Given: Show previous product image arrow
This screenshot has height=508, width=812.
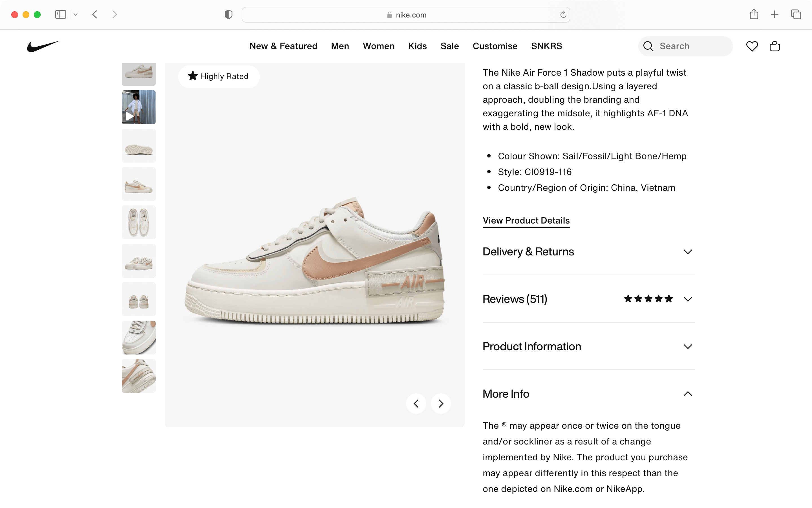Looking at the screenshot, I should point(416,404).
